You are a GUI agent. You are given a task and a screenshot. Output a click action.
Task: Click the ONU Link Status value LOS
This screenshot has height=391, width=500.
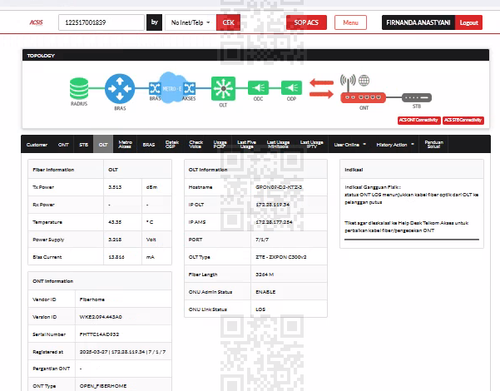pyautogui.click(x=260, y=309)
